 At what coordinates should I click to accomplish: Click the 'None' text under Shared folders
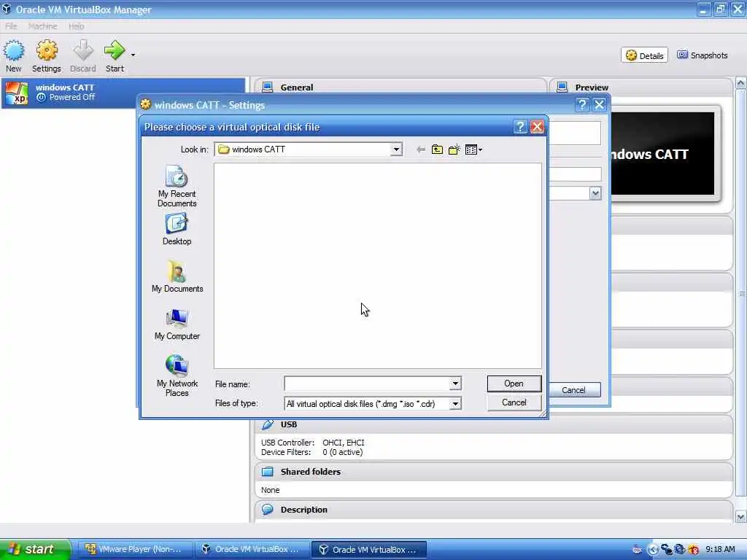270,490
